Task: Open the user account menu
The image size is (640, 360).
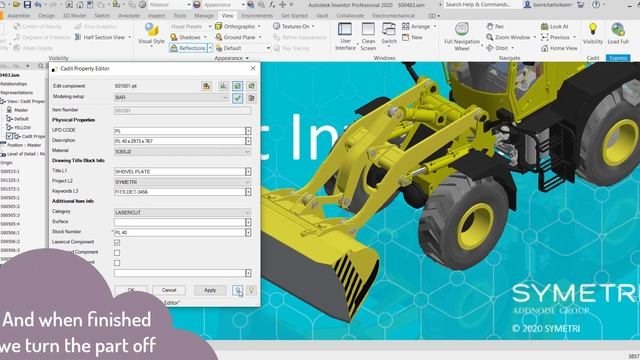Action: click(x=549, y=4)
